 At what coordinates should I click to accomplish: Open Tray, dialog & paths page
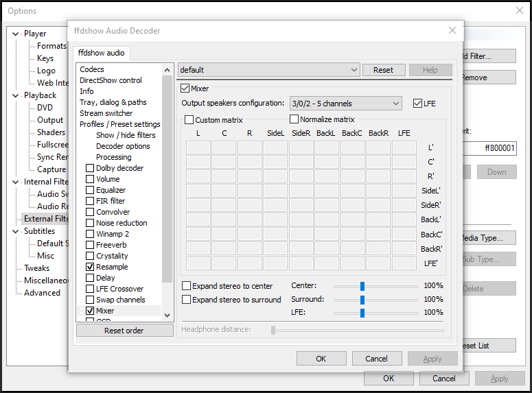point(113,102)
